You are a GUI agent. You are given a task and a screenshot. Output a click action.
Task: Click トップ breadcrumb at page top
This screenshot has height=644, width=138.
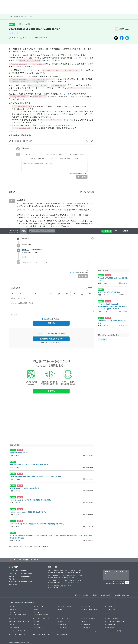pyautogui.click(x=11, y=17)
